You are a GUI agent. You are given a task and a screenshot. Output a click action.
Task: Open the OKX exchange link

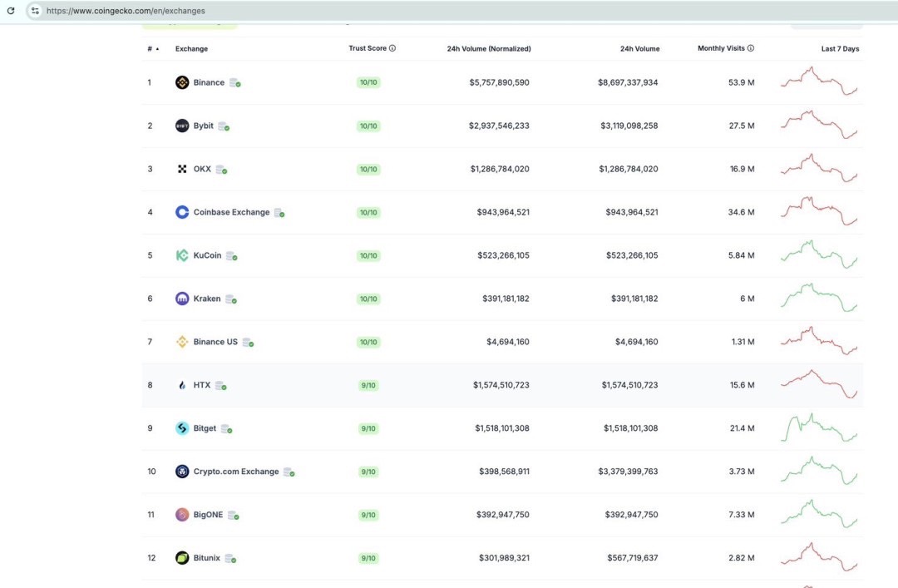coord(202,169)
